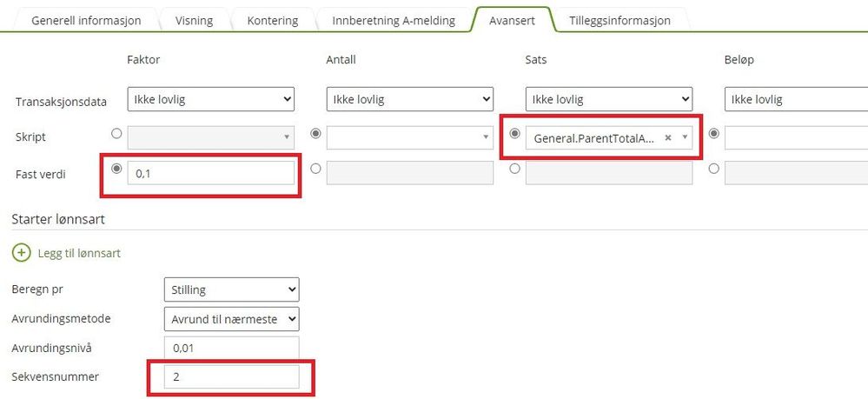This screenshot has width=868, height=399.
Task: Open the Sats Transaksjonsdata dropdown
Action: coord(609,99)
